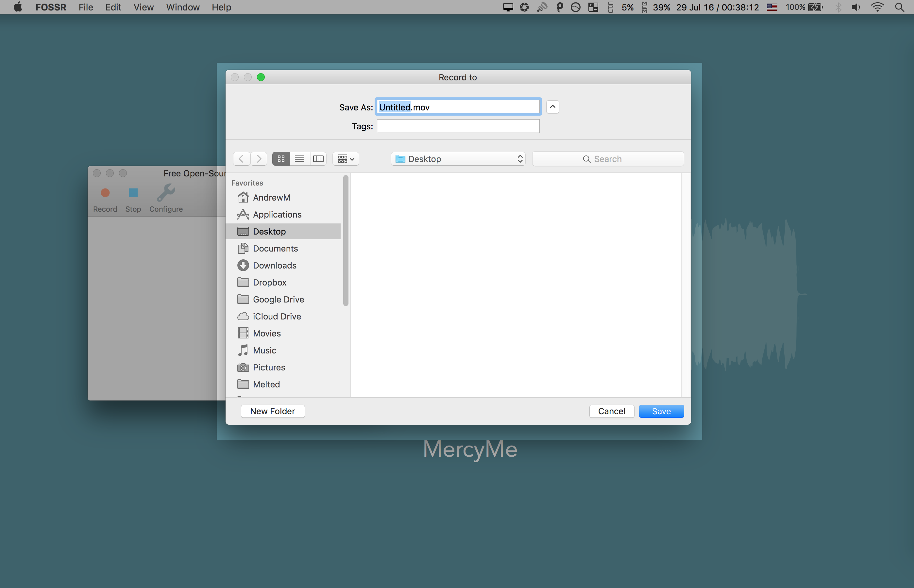Open Pictures in the sidebar
The width and height of the screenshot is (914, 588).
click(269, 367)
